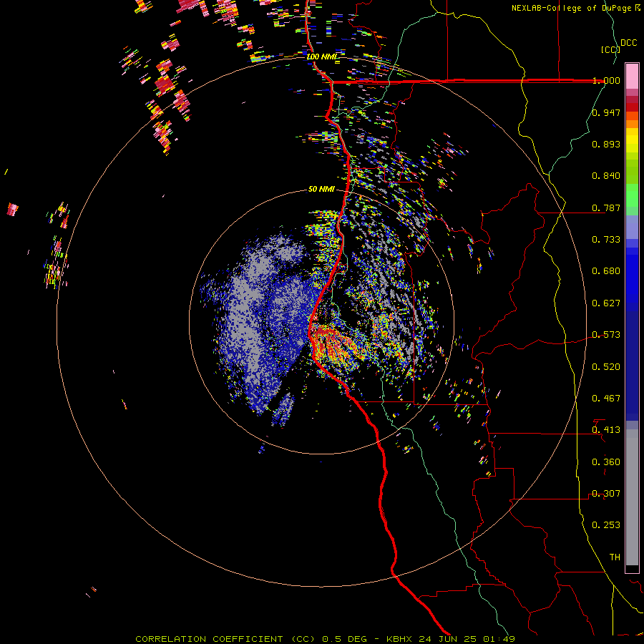The width and height of the screenshot is (644, 644).
Task: Click the Correlation Coefficient KBHX caption
Action: 326,639
